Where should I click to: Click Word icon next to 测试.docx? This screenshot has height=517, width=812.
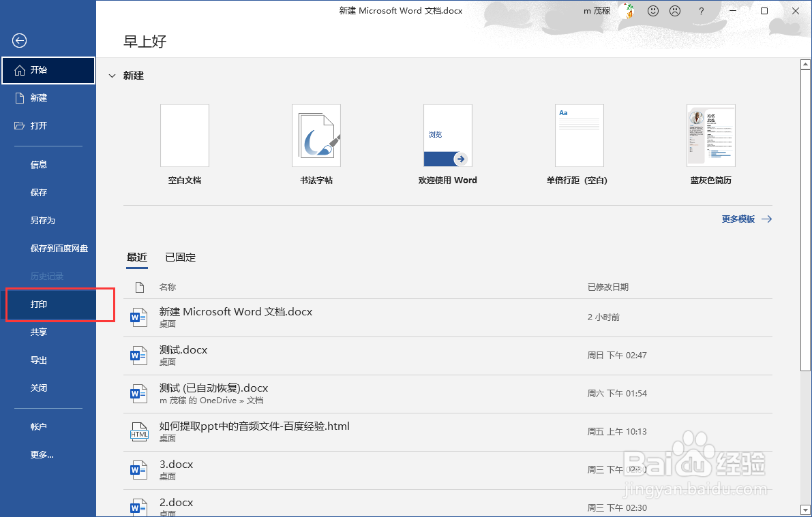point(139,356)
